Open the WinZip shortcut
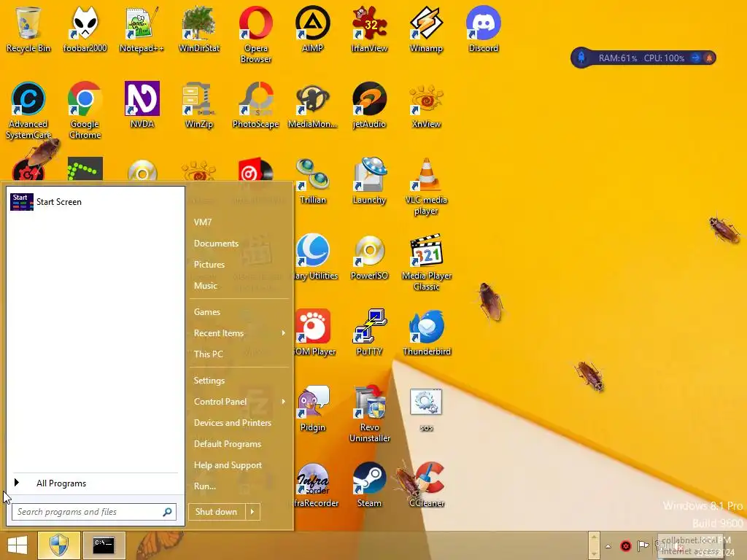The image size is (747, 560). tap(198, 105)
